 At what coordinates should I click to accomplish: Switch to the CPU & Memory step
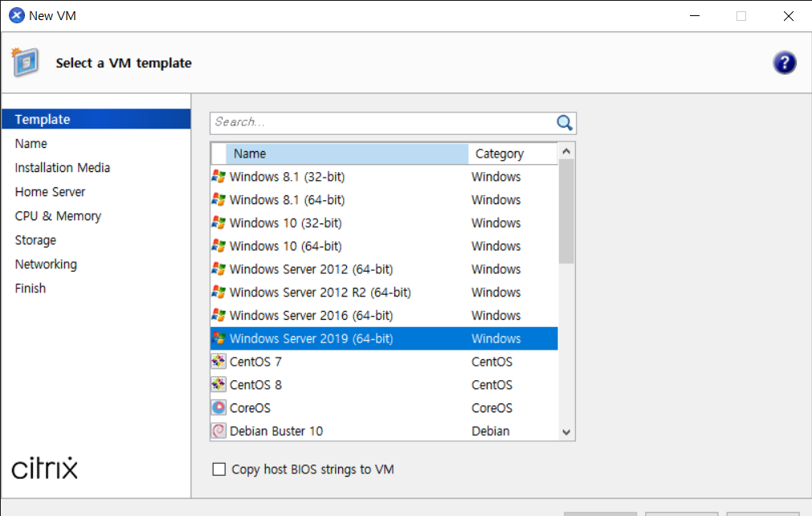point(58,216)
